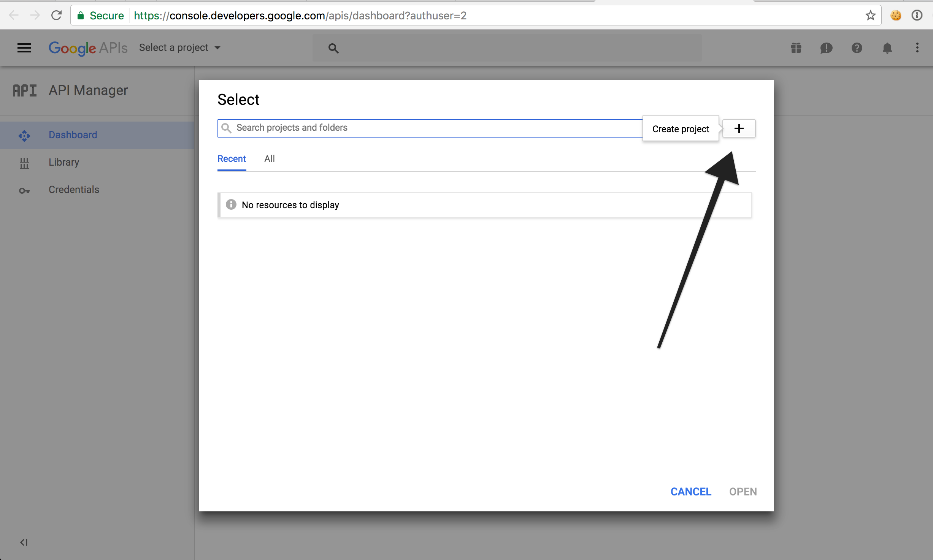Open the Credentials section
Image resolution: width=933 pixels, height=560 pixels.
74,189
